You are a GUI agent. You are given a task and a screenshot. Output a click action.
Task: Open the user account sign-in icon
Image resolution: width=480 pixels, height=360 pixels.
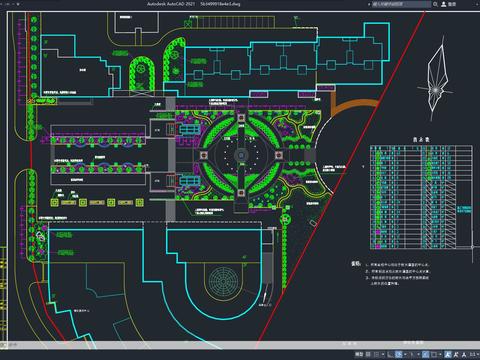(x=444, y=4)
